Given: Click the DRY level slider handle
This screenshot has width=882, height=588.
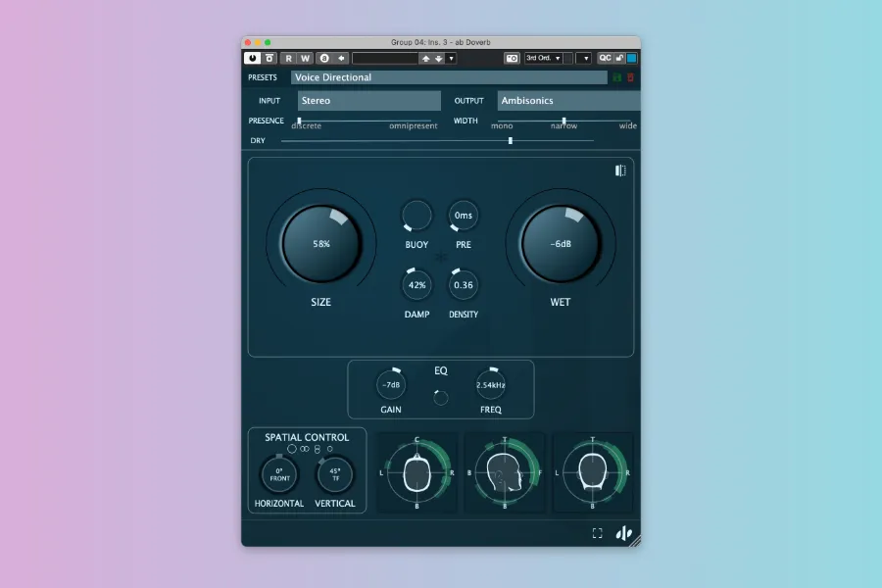Looking at the screenshot, I should coord(511,141).
